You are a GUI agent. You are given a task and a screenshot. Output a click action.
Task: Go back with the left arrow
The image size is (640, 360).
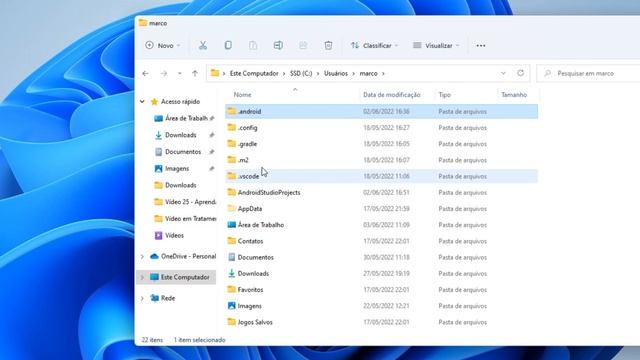[145, 73]
